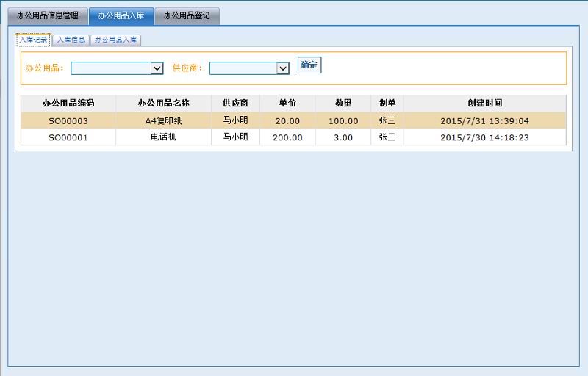Image resolution: width=588 pixels, height=376 pixels.
Task: Click the 办公用品名称 column header
Action: pyautogui.click(x=163, y=103)
